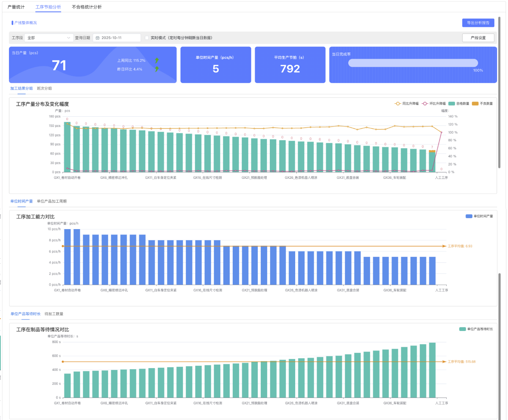Viewport: 508px width, 420px height.
Task: Open the 工序段 dropdown showing 全部
Action: (46, 38)
